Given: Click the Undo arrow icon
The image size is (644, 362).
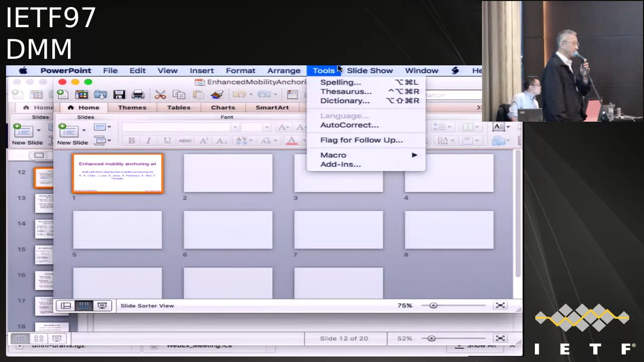Looking at the screenshot, I should (x=239, y=94).
